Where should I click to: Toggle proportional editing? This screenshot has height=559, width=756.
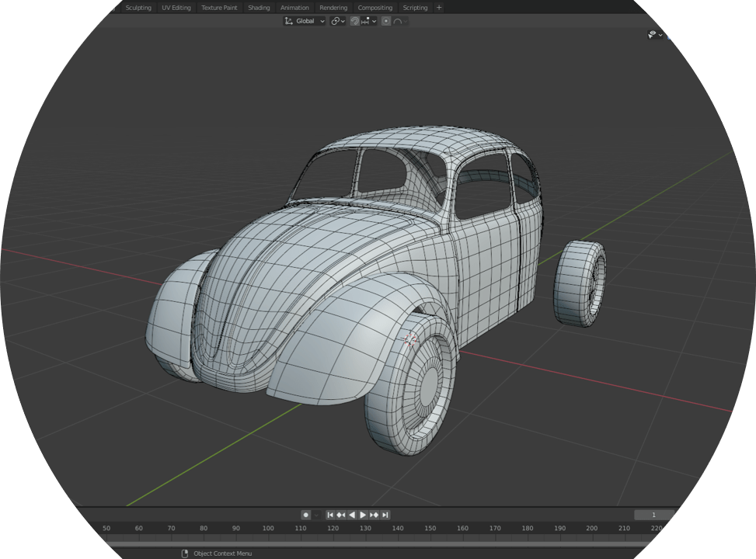385,21
